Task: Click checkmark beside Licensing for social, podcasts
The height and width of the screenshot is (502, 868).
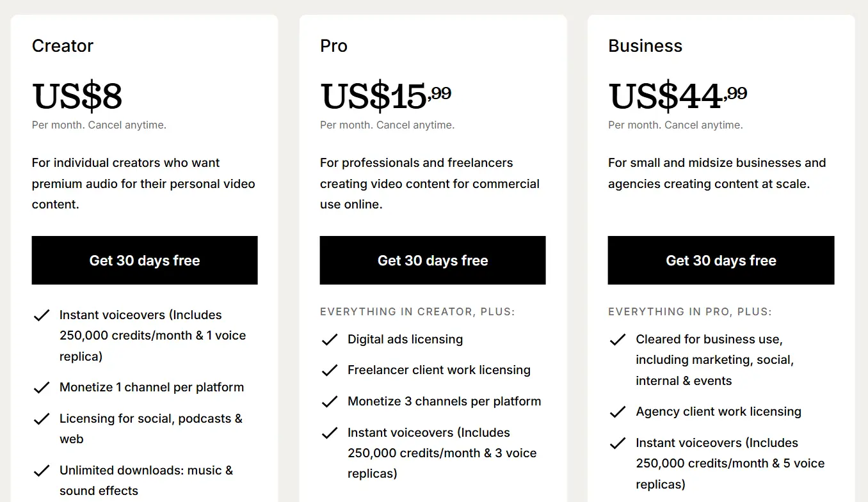Action: [42, 419]
